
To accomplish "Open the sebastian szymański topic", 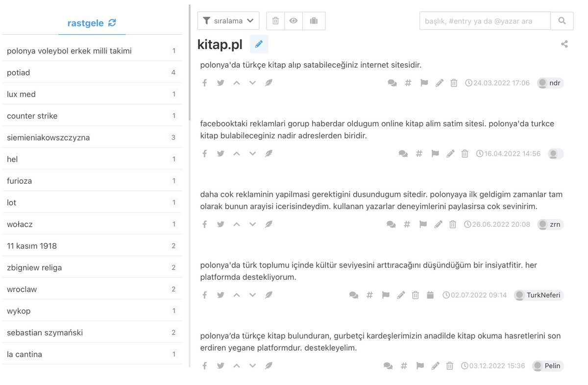I will [x=92, y=333].
